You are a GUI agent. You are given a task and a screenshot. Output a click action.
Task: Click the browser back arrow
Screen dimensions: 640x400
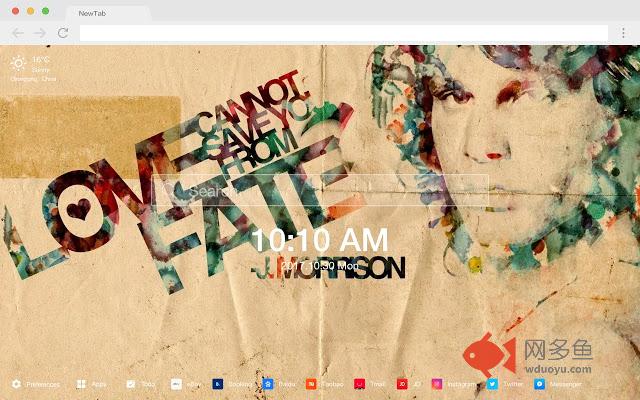pos(17,33)
